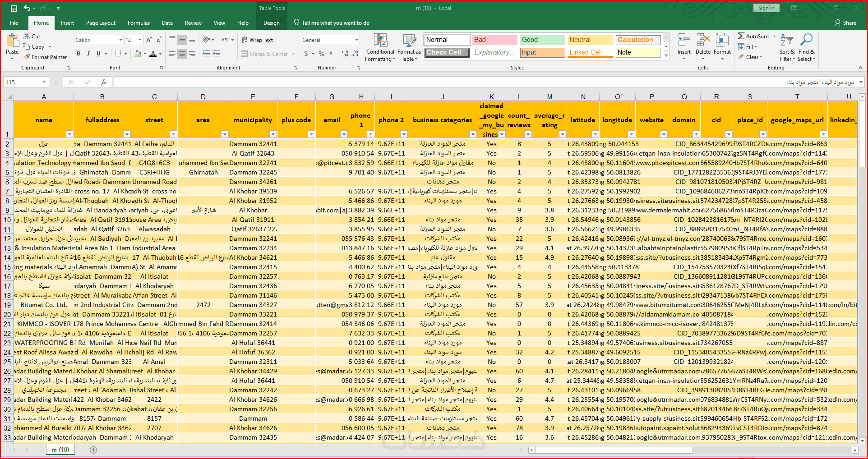Screen dimensions: 868x459
Task: Open the name column filter dropdown
Action: click(69, 134)
